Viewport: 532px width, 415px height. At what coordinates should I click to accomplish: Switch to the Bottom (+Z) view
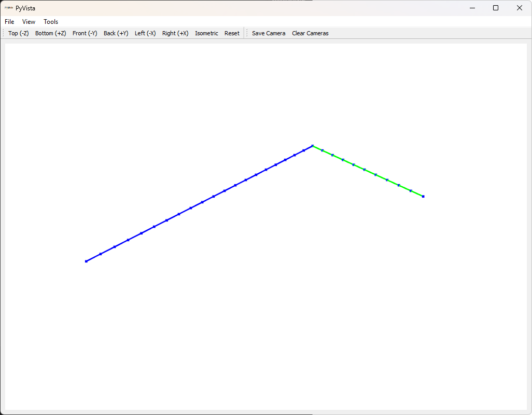pos(50,33)
